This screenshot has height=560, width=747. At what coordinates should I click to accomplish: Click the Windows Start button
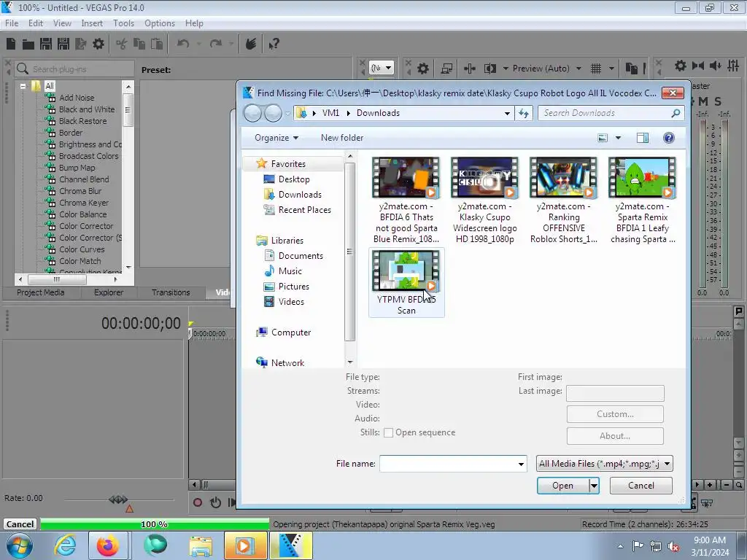[20, 545]
